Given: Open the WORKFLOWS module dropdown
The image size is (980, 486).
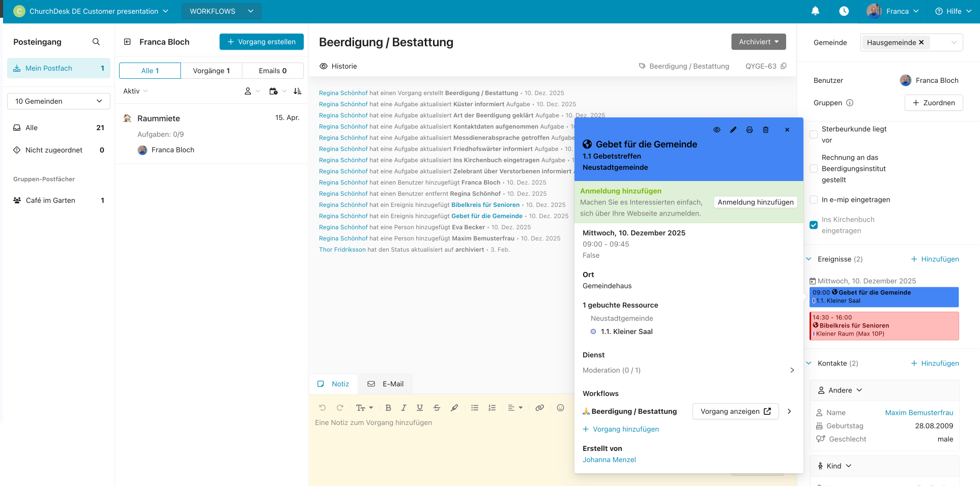Looking at the screenshot, I should 221,11.
